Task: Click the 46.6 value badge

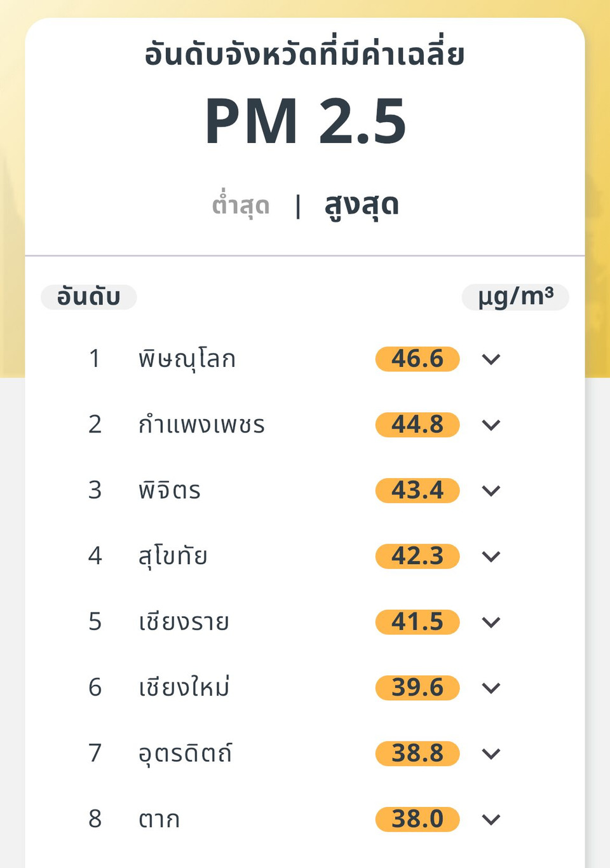Action: point(417,359)
